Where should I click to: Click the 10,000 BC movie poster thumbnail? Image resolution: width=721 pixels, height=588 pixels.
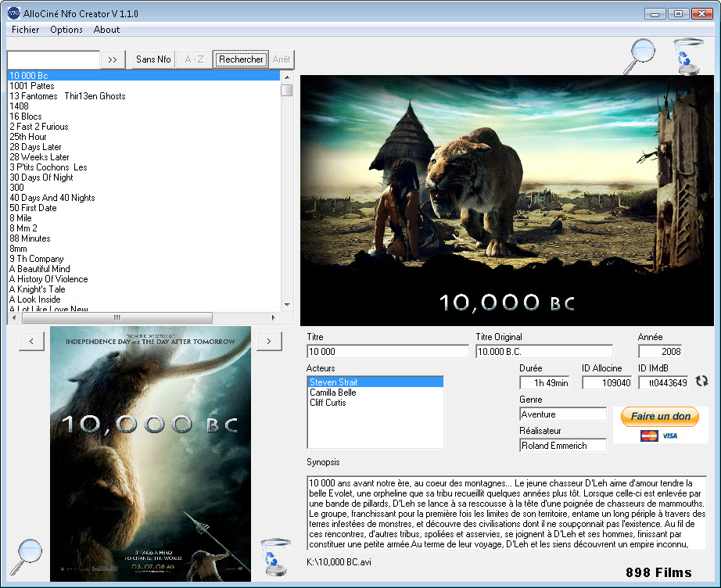[150, 454]
